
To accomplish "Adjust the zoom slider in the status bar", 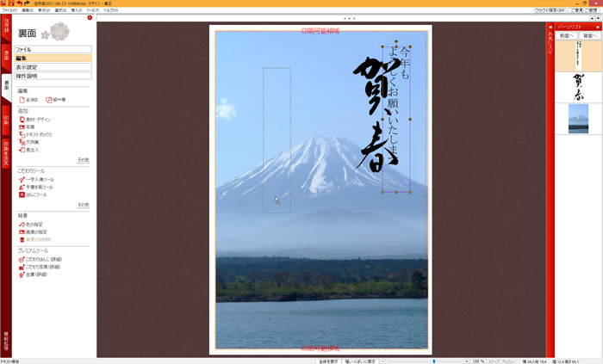I will pyautogui.click(x=435, y=361).
